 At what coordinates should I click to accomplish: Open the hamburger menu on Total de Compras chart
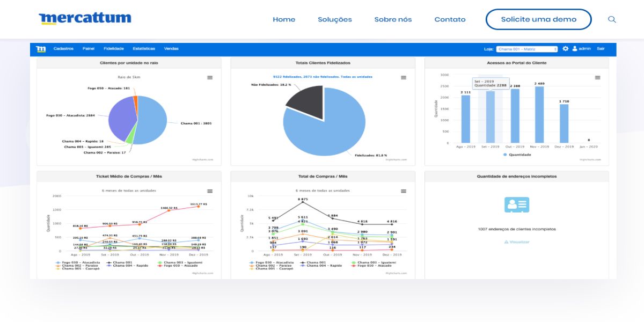click(403, 189)
